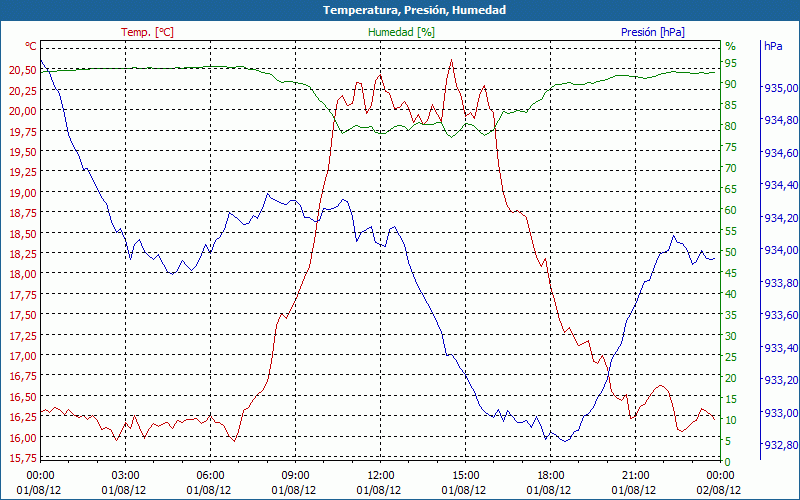Click the '934,40' pressure axis value

tap(781, 185)
